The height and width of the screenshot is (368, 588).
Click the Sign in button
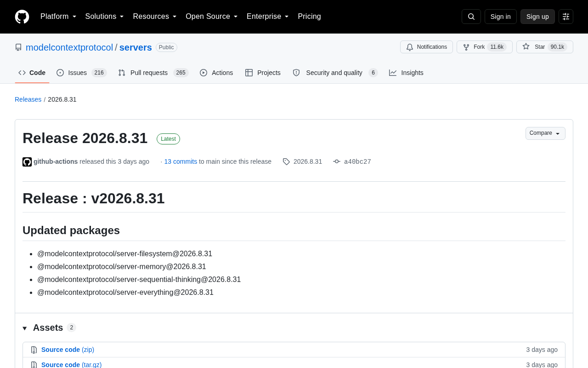(x=501, y=17)
